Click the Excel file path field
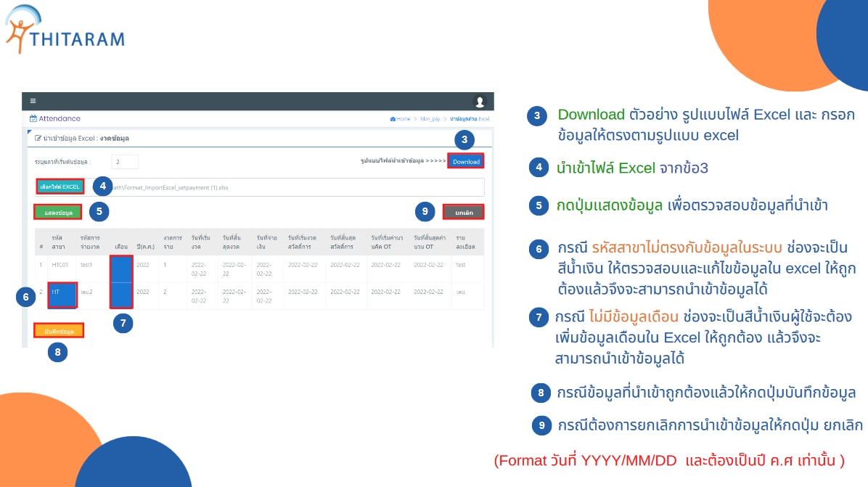Viewport: 868px width, 487px height. pos(284,187)
